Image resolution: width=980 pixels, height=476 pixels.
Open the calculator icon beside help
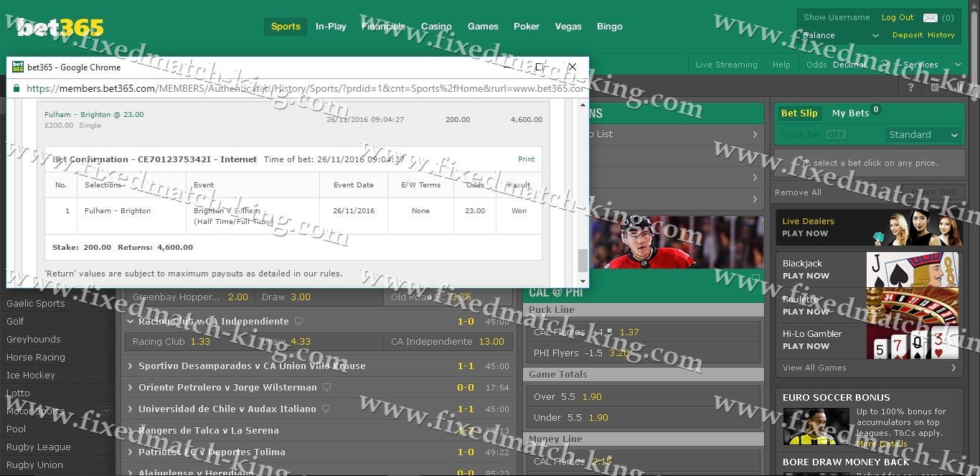pyautogui.click(x=935, y=88)
